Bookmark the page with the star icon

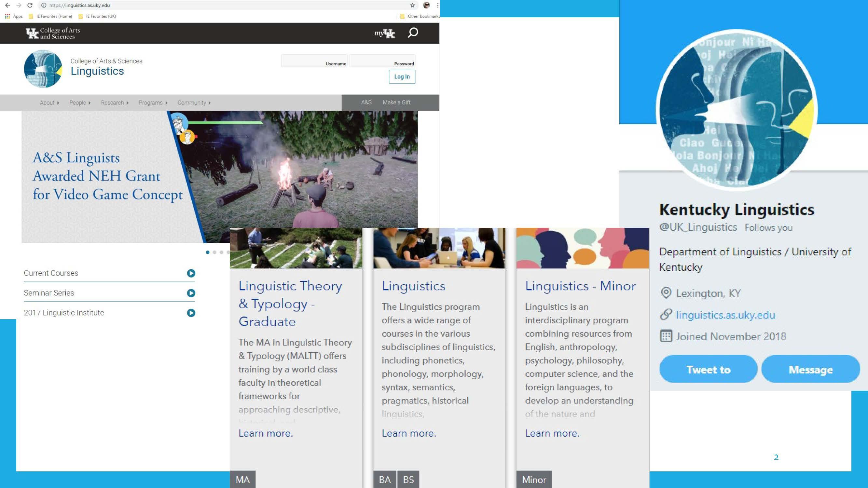(412, 5)
